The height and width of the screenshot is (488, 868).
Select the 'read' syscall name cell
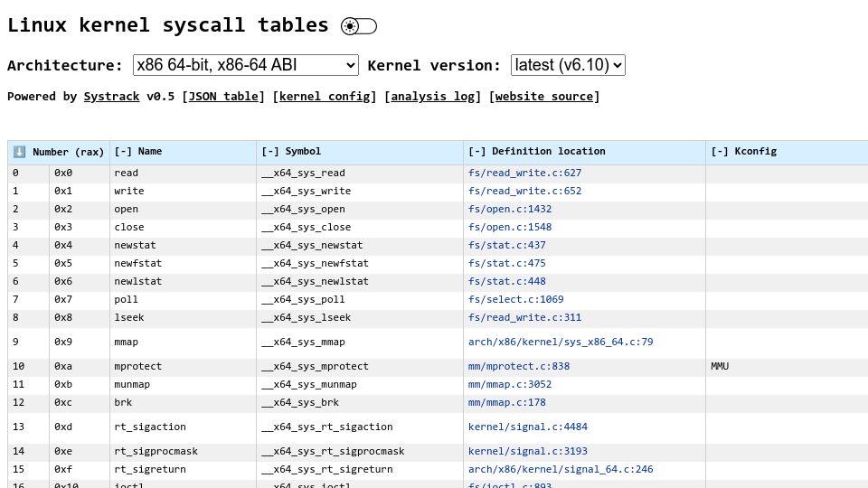[183, 173]
